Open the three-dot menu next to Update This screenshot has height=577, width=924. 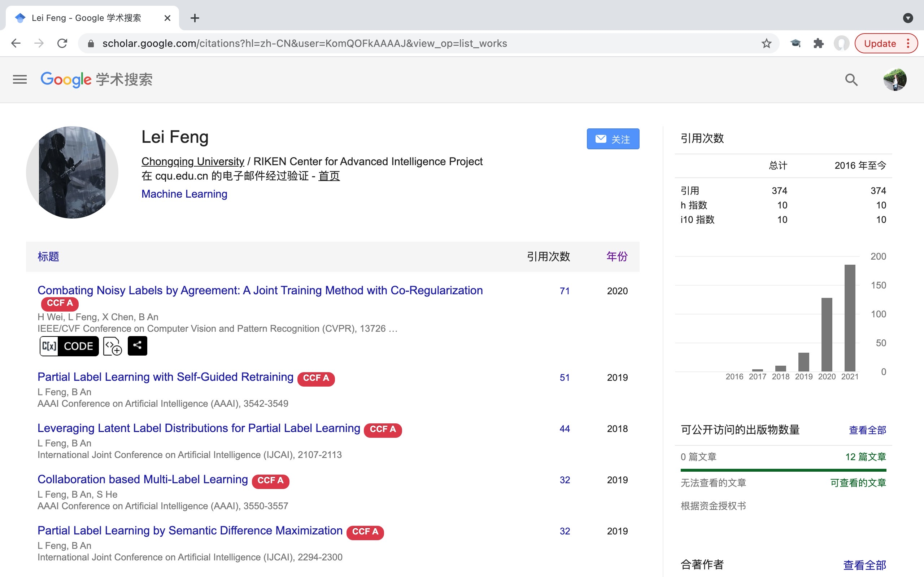click(x=909, y=43)
